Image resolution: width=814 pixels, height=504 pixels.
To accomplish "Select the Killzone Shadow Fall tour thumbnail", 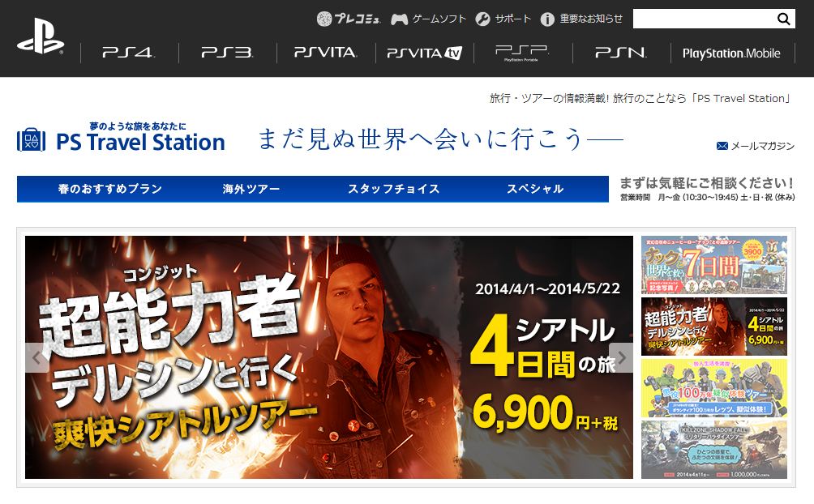I will coord(713,450).
